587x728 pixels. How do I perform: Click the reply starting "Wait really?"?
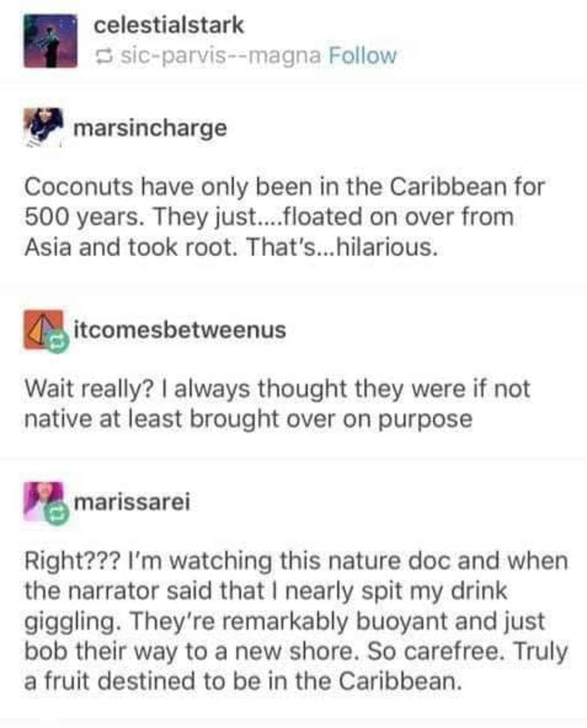pyautogui.click(x=277, y=404)
